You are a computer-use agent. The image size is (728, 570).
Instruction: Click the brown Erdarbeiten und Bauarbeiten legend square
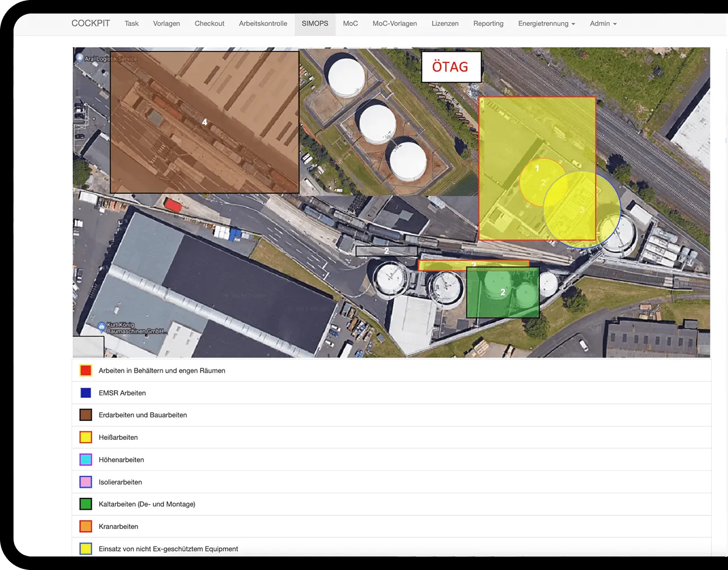point(86,415)
